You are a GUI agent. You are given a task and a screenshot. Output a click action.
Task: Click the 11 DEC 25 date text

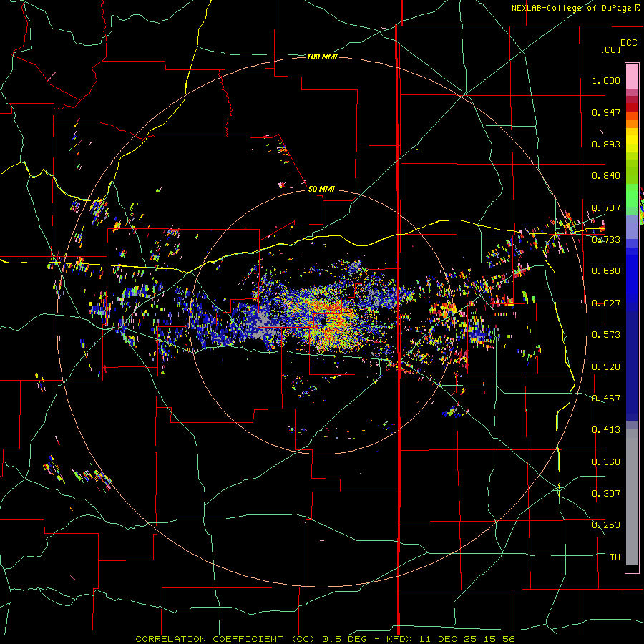(448, 639)
